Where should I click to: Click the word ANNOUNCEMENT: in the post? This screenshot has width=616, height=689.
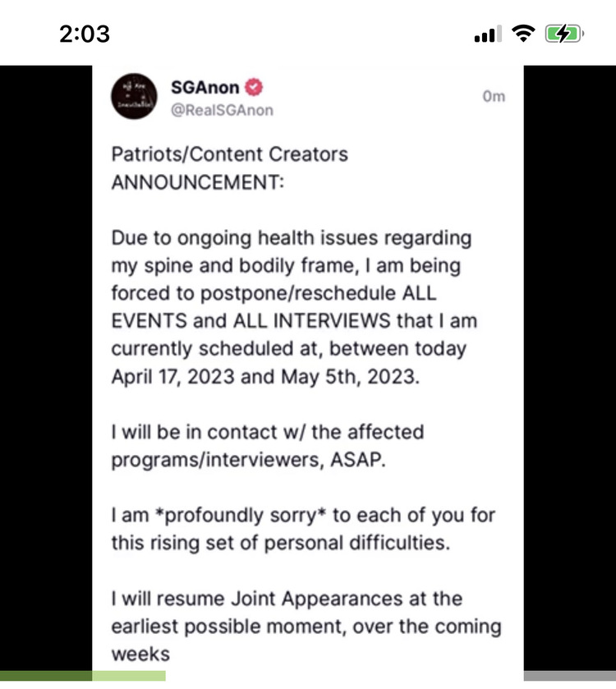tap(198, 182)
